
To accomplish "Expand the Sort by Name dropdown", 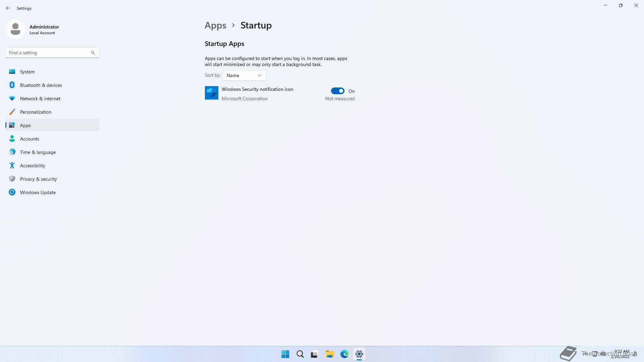I will pos(244,75).
